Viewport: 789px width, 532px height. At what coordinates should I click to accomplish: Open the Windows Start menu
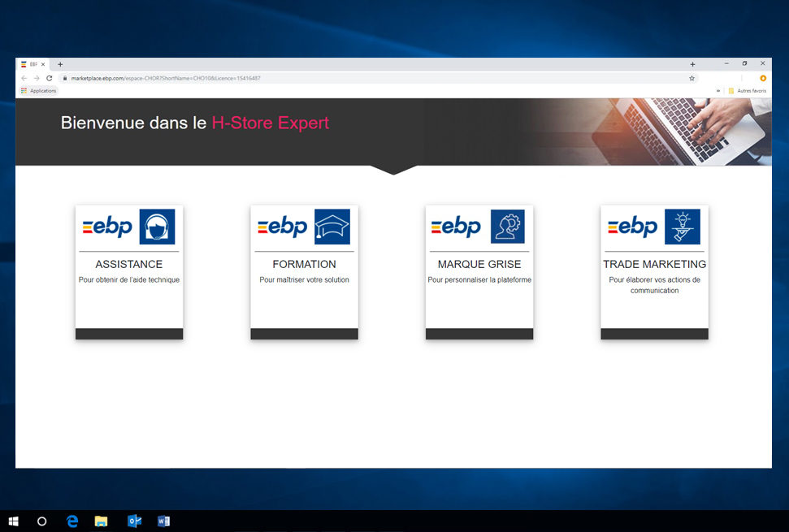[14, 521]
